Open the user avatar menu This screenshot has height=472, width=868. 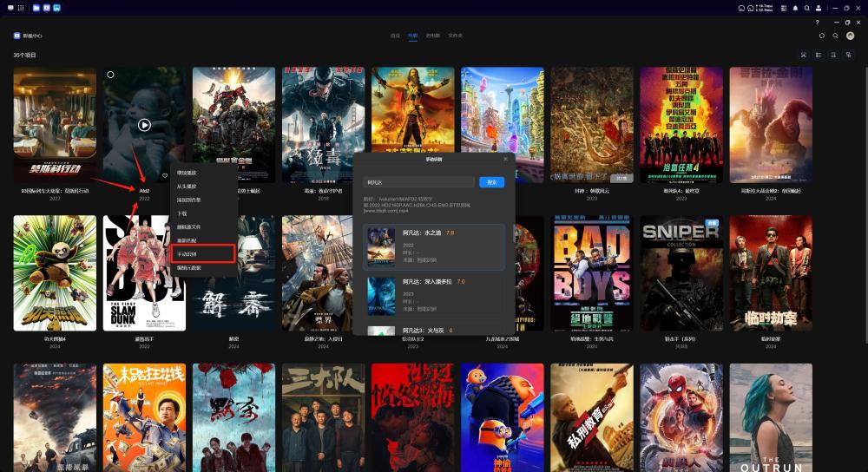point(851,36)
